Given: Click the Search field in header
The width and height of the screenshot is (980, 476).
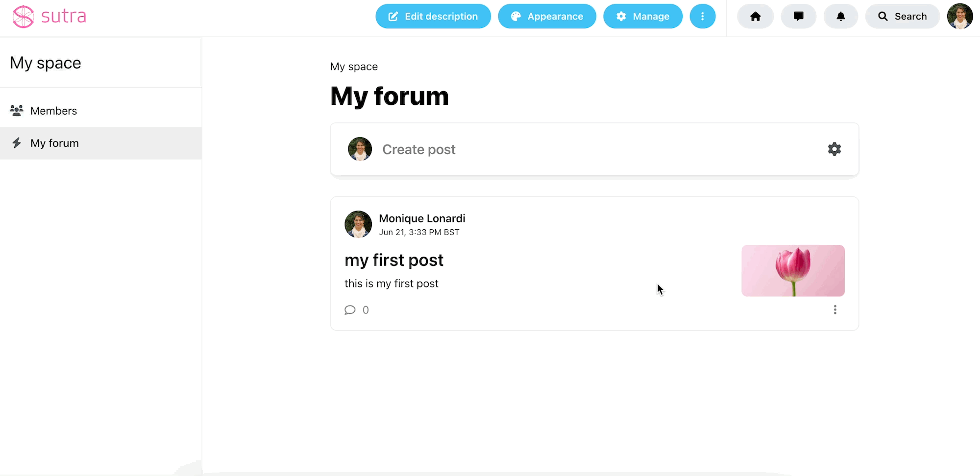Looking at the screenshot, I should pos(902,17).
